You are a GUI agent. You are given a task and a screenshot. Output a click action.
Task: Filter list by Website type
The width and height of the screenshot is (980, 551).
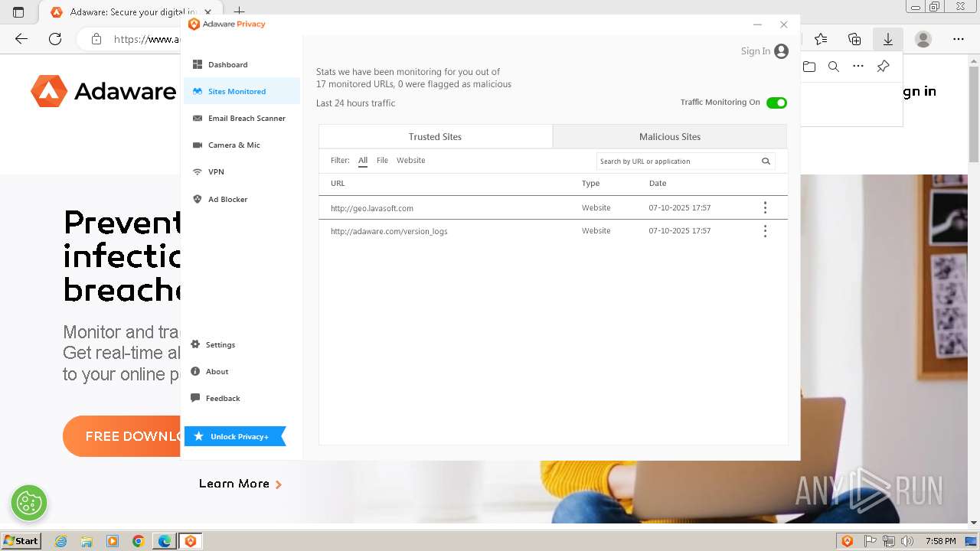coord(410,161)
